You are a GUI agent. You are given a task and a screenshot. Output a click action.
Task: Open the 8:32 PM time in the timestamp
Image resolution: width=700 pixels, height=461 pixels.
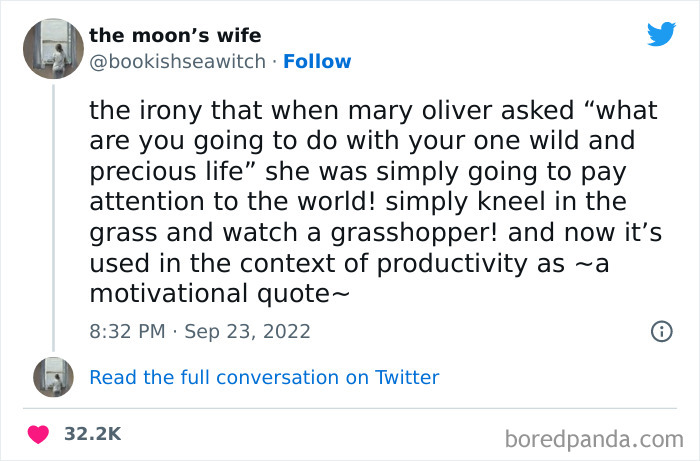pyautogui.click(x=129, y=331)
